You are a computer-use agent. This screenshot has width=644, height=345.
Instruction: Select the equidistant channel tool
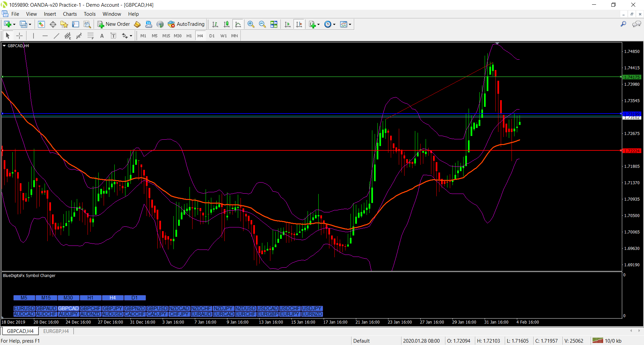pos(68,36)
